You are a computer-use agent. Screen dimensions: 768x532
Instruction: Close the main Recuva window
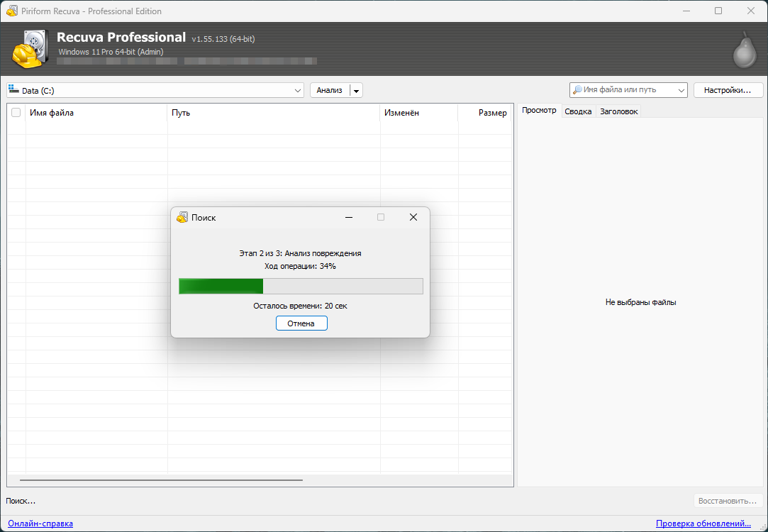(x=750, y=11)
